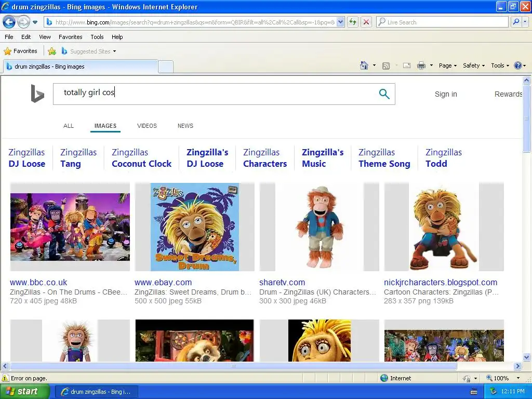Open the nickjrcharacters Drum thumbnail
532x399 pixels.
[x=444, y=227]
